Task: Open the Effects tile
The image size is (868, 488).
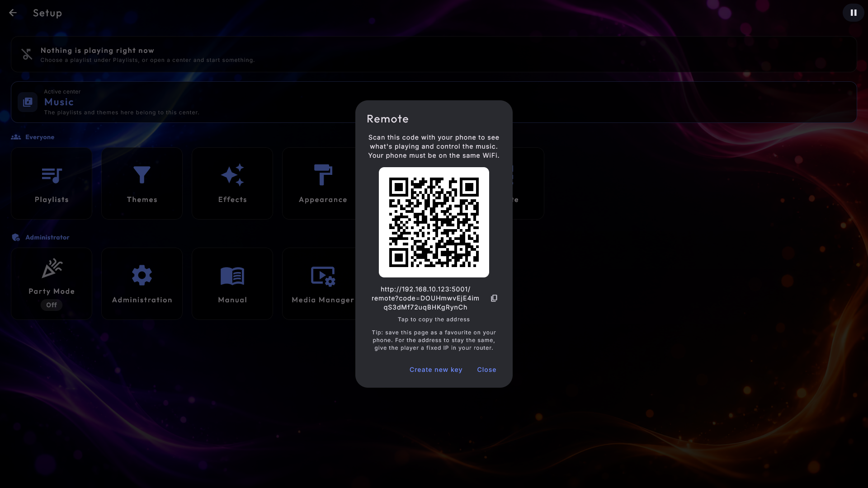Action: [x=232, y=183]
